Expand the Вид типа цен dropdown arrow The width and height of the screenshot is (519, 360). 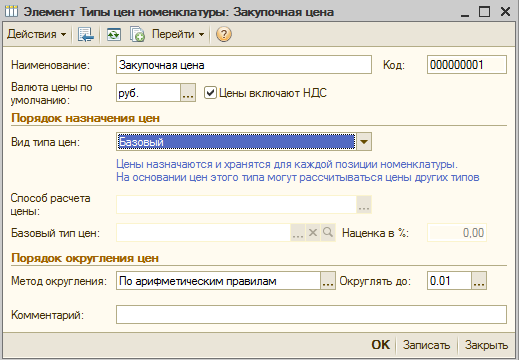(364, 142)
